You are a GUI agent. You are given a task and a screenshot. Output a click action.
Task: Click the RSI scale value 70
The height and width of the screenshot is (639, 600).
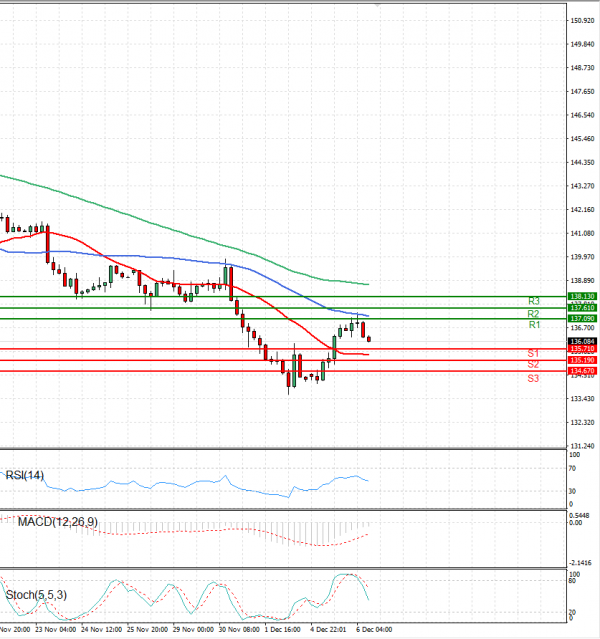coord(572,468)
